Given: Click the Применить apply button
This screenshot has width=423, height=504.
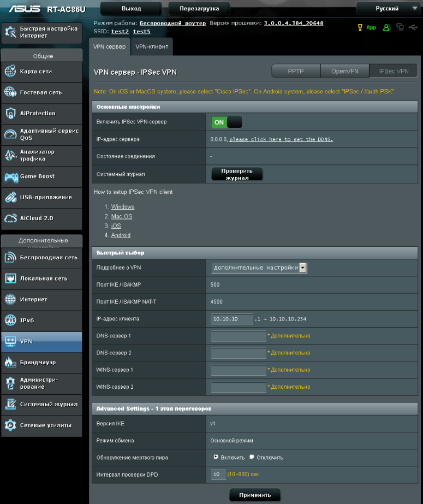Looking at the screenshot, I should point(255,495).
